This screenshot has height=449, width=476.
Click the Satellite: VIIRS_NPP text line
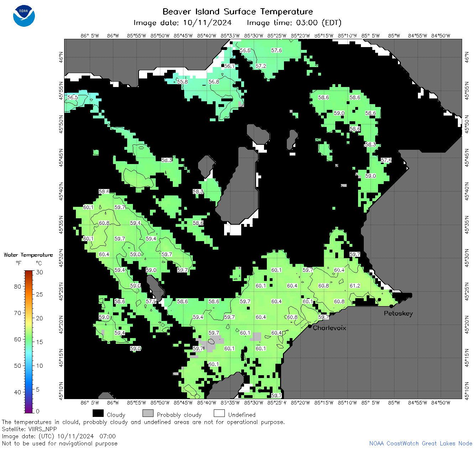pos(29,429)
